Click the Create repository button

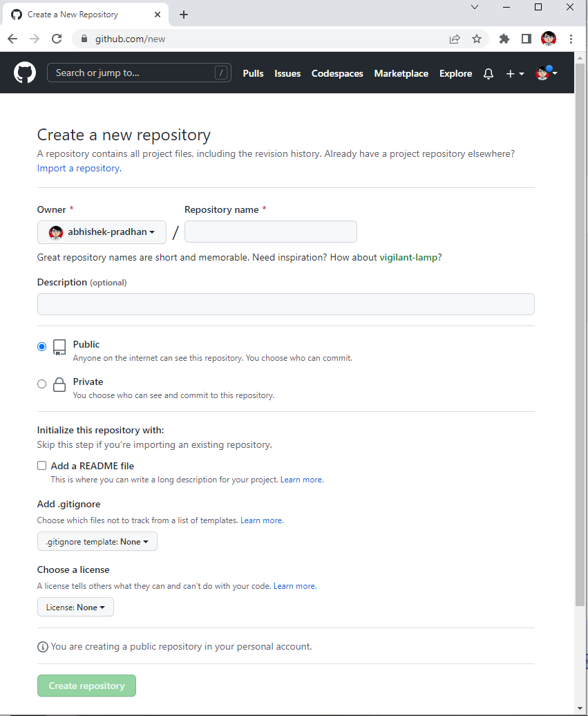coord(86,685)
